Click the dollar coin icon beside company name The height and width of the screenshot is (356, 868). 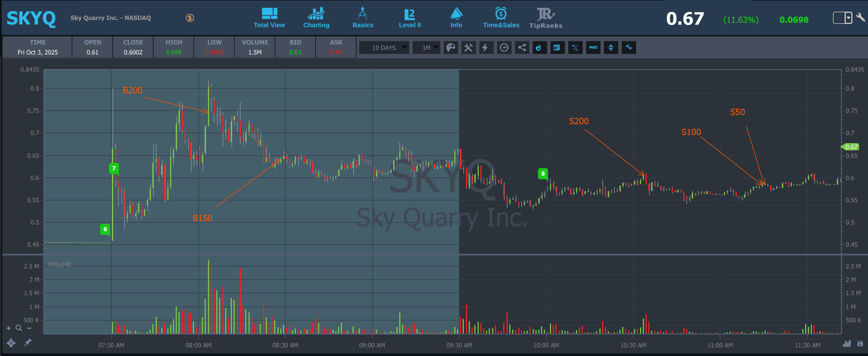[x=190, y=18]
